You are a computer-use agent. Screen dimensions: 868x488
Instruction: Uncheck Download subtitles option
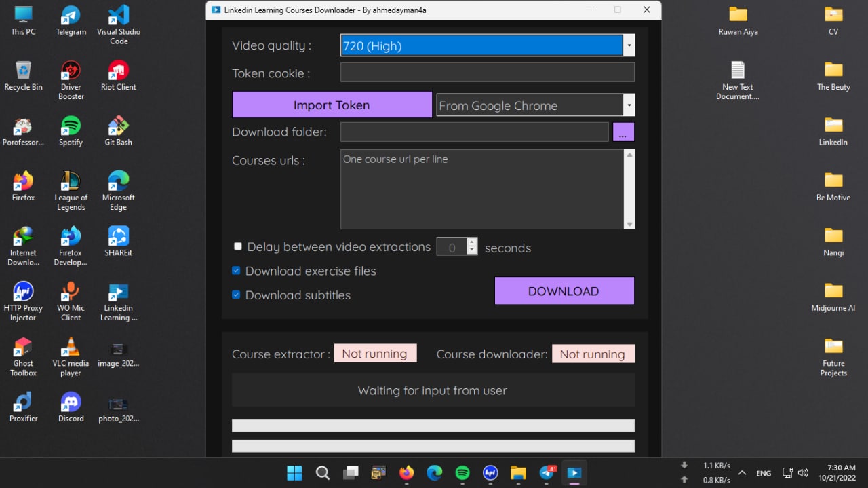click(236, 295)
